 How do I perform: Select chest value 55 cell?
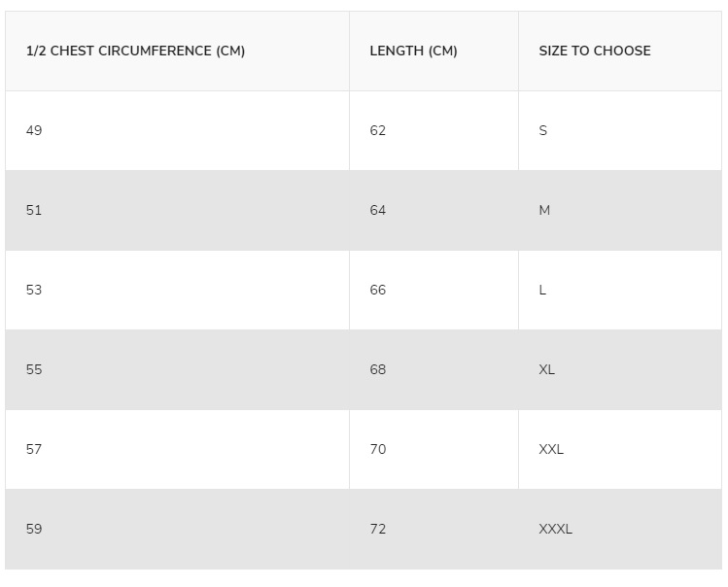pyautogui.click(x=177, y=369)
